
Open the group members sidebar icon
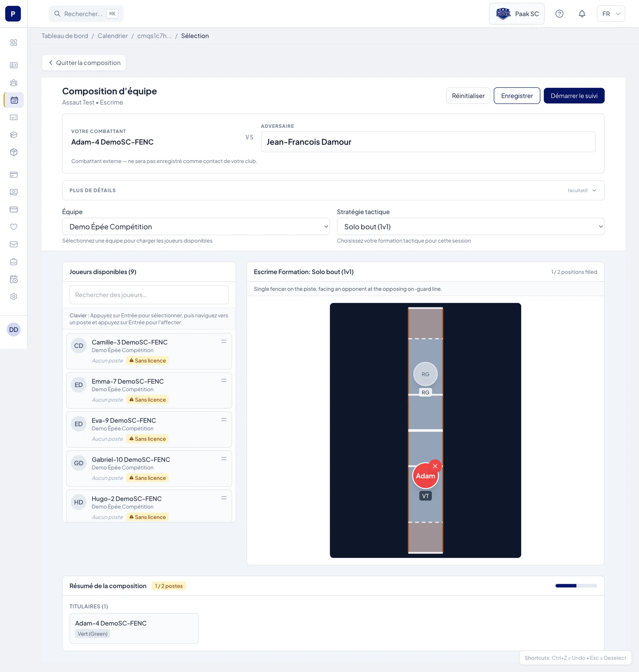tap(14, 83)
